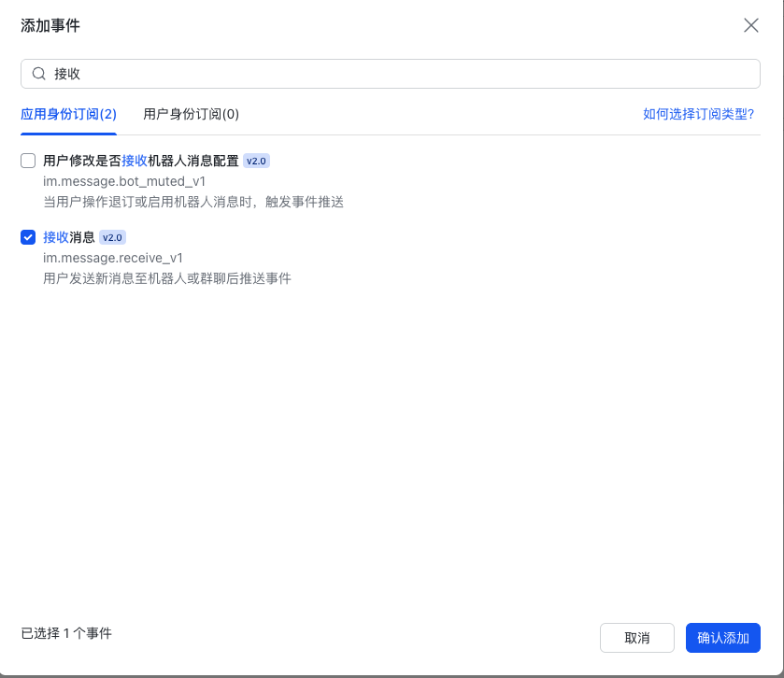Select the 应用身份订阅(2) tab
Viewport: 784px width, 678px height.
(x=68, y=114)
